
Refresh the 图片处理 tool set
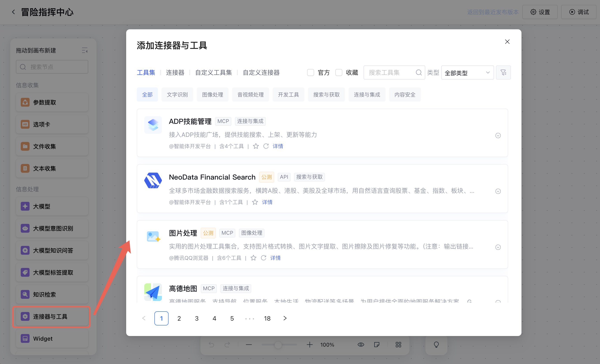(263, 258)
